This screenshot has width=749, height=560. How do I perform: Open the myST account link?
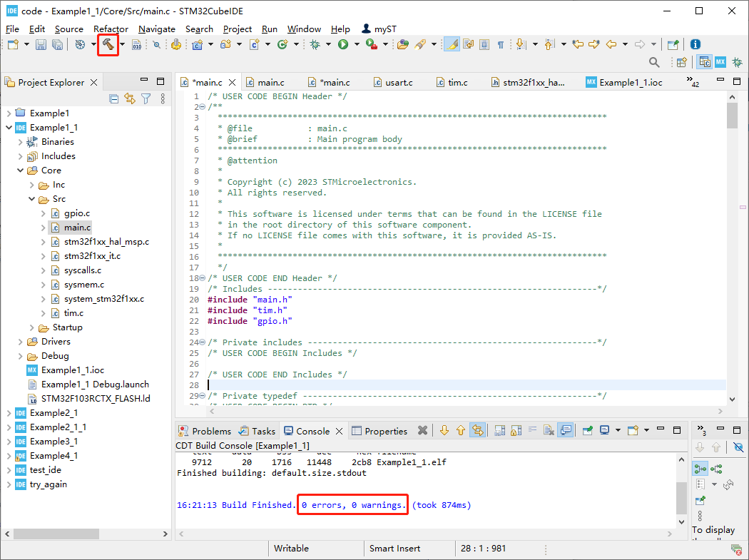(379, 29)
